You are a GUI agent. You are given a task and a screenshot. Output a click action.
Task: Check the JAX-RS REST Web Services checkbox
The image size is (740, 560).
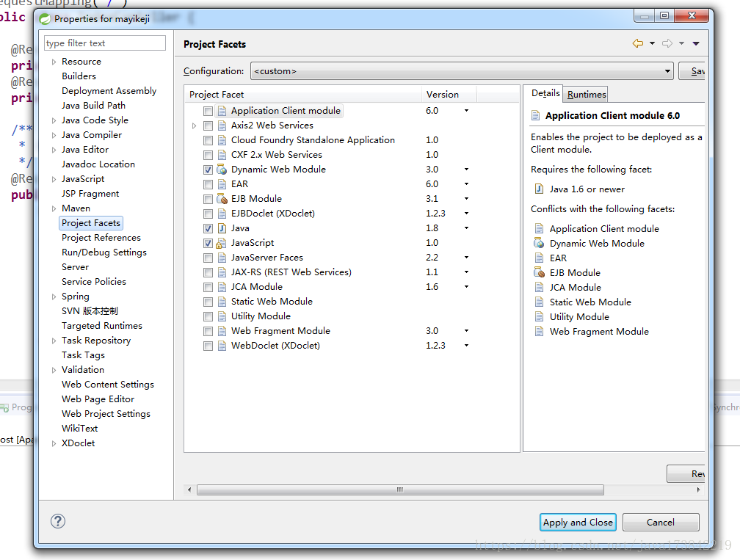click(208, 272)
